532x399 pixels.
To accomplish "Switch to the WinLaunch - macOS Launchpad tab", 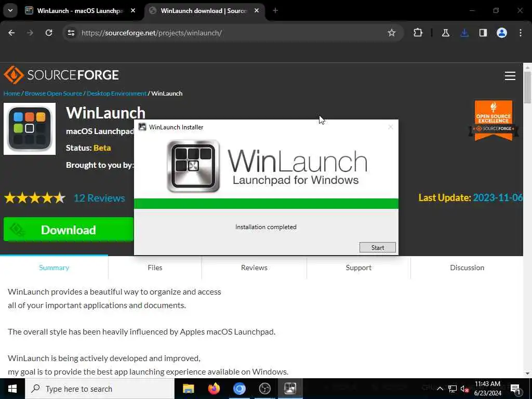I will click(x=79, y=10).
